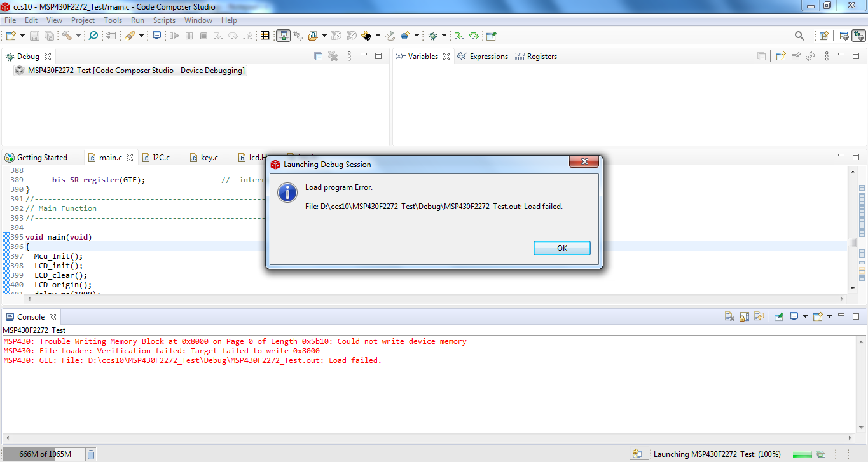Click the Show Progress view icon in status bar
Screen dimensions: 868x462
820,454
